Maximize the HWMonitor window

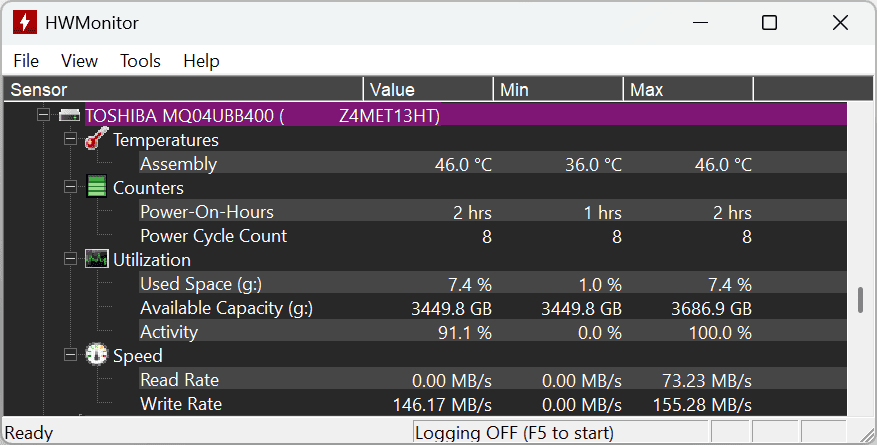[770, 22]
